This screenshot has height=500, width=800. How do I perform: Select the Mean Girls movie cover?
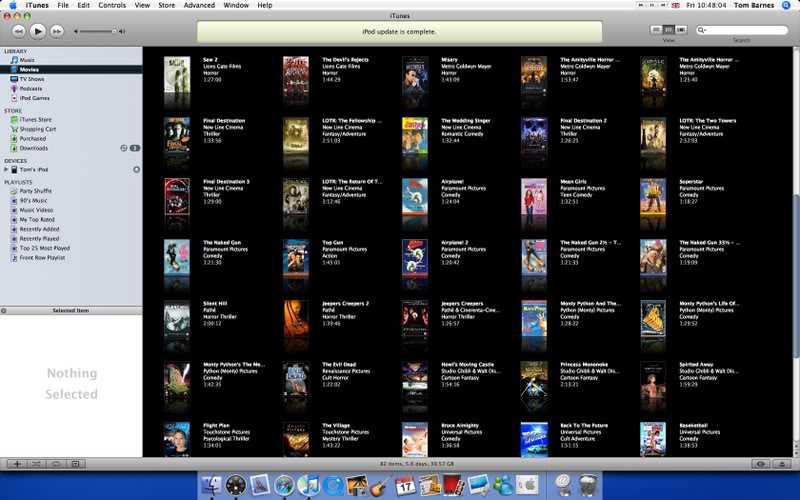click(534, 196)
